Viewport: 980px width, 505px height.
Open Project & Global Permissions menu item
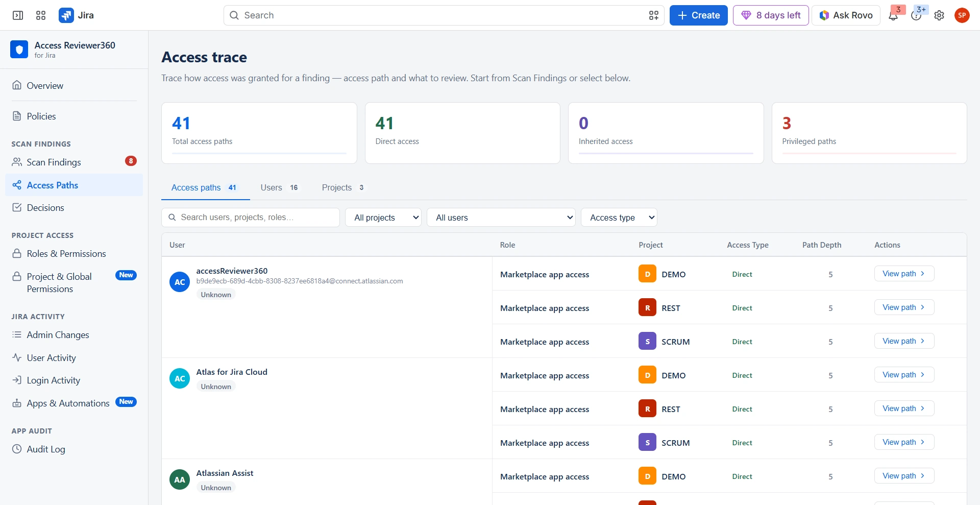click(74, 282)
